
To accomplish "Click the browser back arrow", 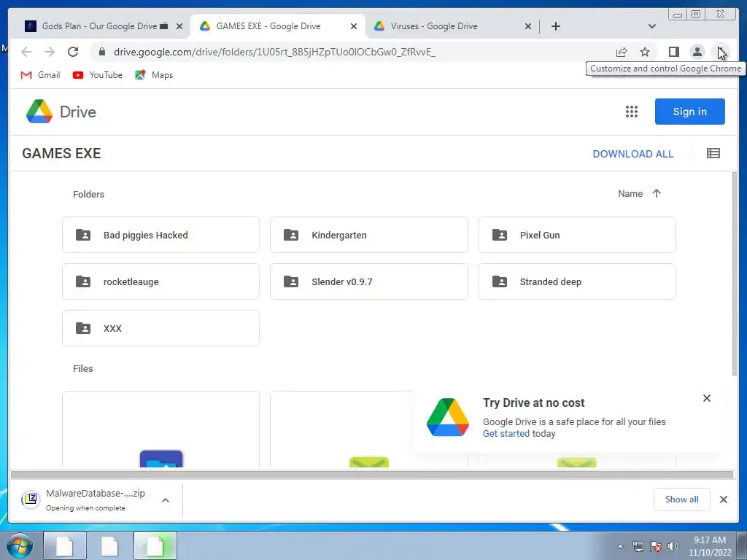I will (x=26, y=52).
